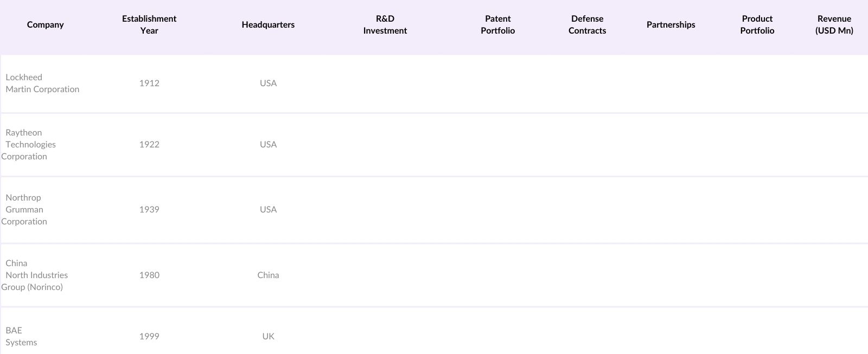Viewport: 868px width, 354px height.
Task: Click the 1912 establishment year cell
Action: [149, 83]
